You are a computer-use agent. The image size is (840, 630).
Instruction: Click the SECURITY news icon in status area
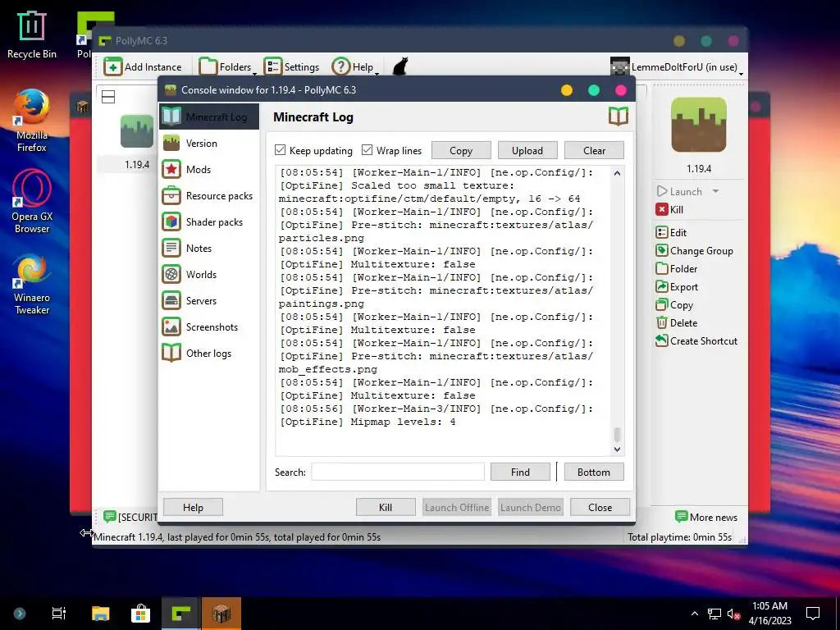pos(109,517)
